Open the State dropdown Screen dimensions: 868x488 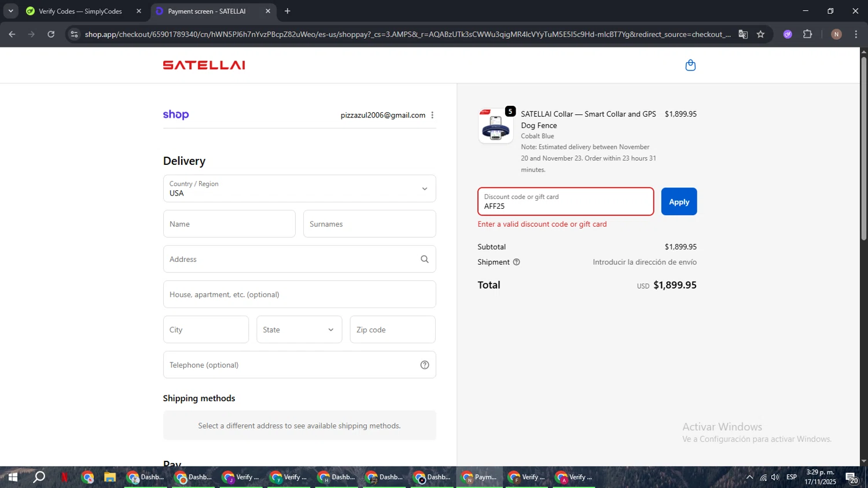coord(299,330)
